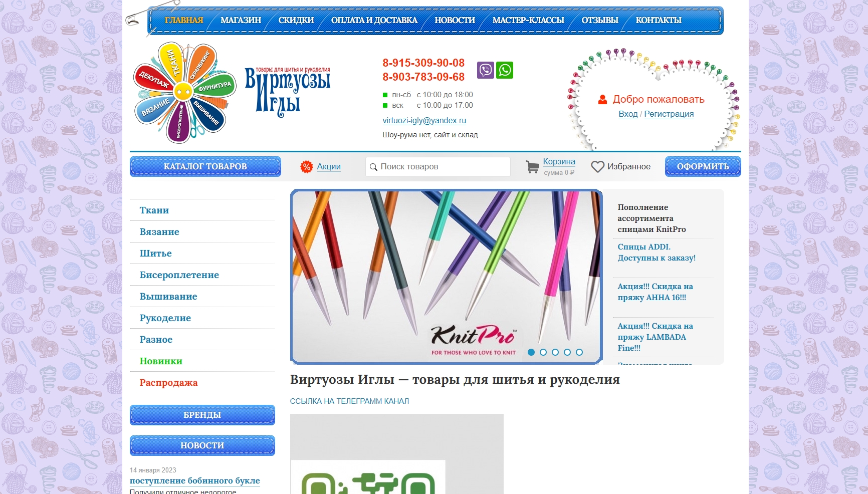Click phone number 8-903-783-09-68
868x494 pixels.
(423, 77)
